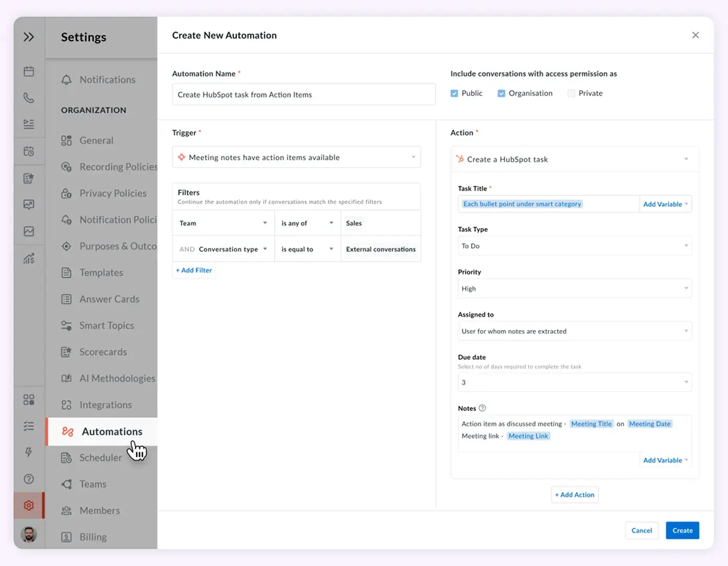Click the 'Each bullet point under smart category' tag
Image resolution: width=728 pixels, height=566 pixels.
tap(522, 204)
